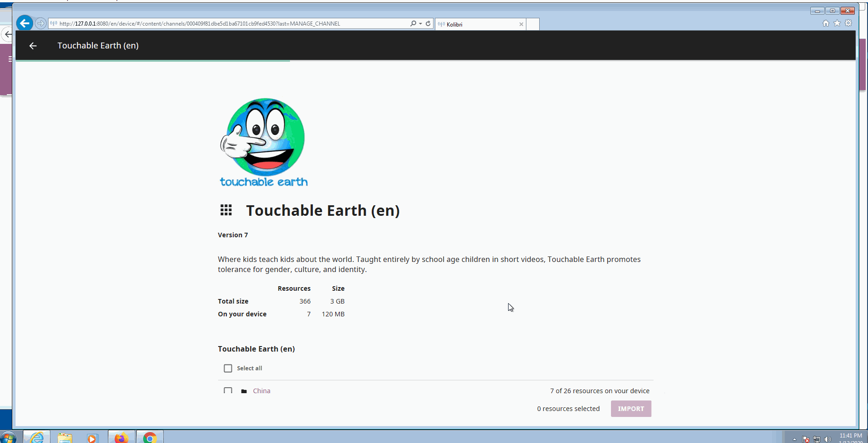
Task: Open the search provider dropdown arrow
Action: click(419, 23)
